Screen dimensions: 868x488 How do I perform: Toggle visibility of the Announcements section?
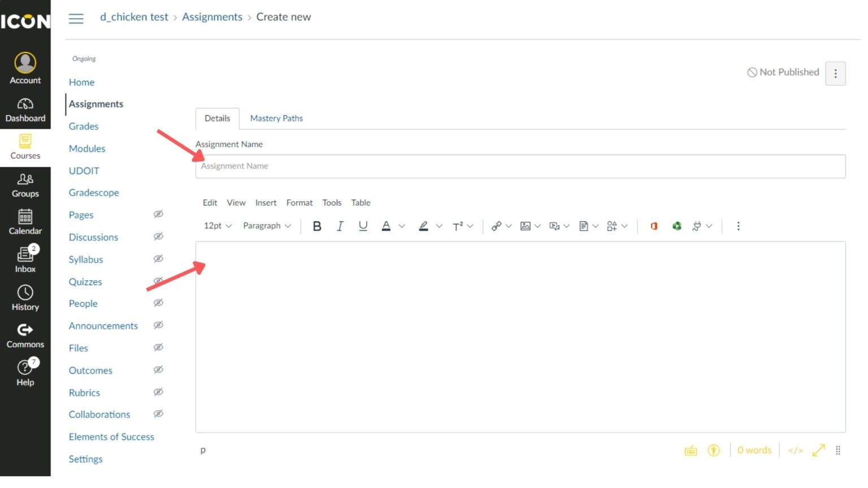click(x=158, y=325)
